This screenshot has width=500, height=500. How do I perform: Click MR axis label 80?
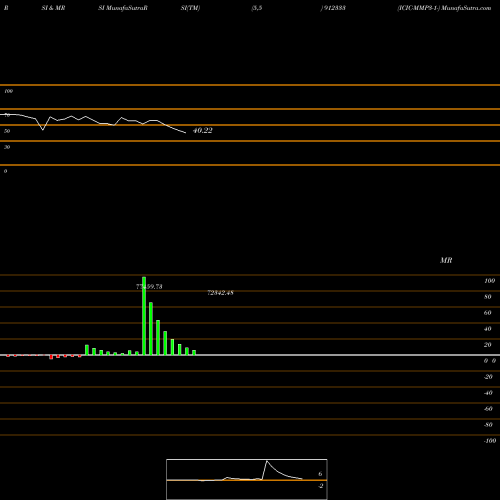(488, 297)
